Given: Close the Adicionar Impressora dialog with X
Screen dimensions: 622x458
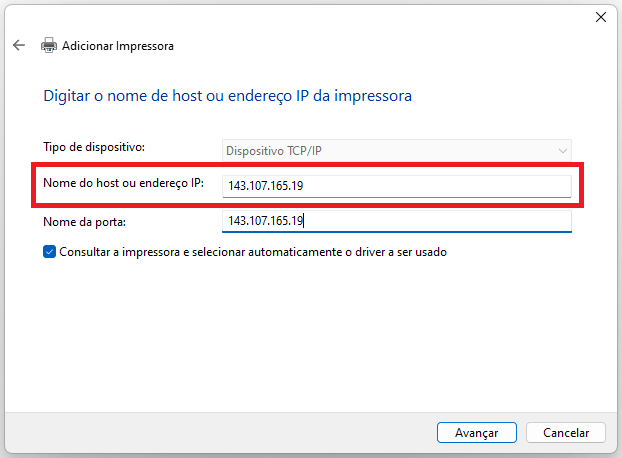Looking at the screenshot, I should [601, 17].
